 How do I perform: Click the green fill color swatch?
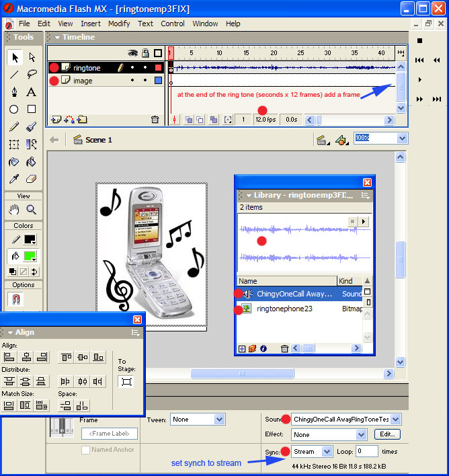[31, 256]
